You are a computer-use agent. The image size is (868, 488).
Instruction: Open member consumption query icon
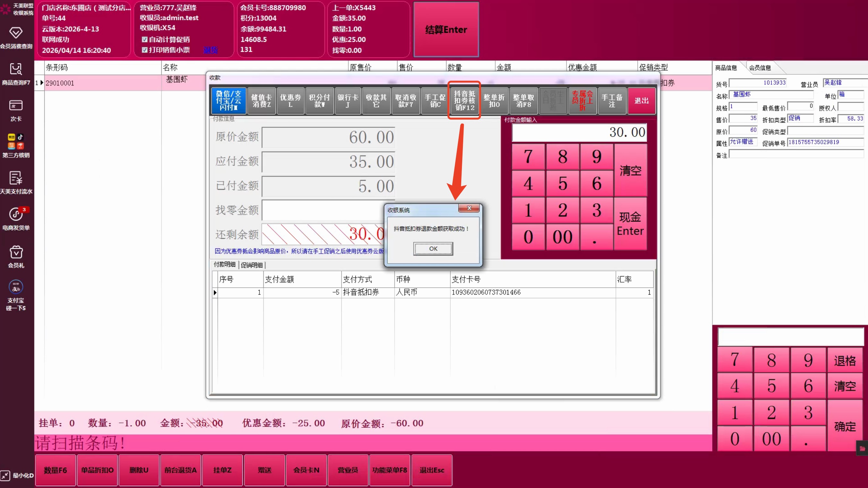[x=16, y=33]
